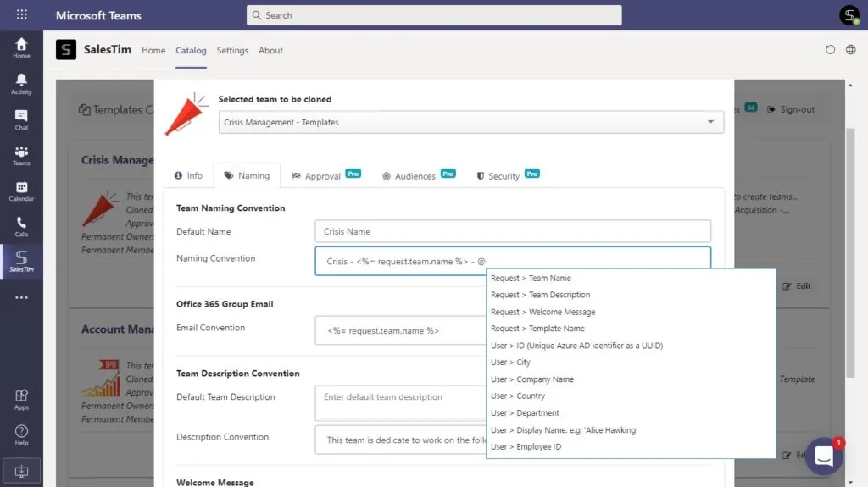Image resolution: width=868 pixels, height=487 pixels.
Task: Click the red megaphone template image
Action: pyautogui.click(x=186, y=114)
